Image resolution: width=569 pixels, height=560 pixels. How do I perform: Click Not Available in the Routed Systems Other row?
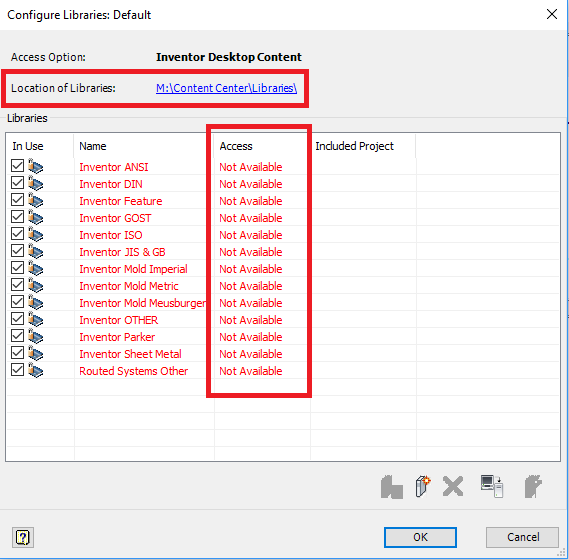[251, 371]
